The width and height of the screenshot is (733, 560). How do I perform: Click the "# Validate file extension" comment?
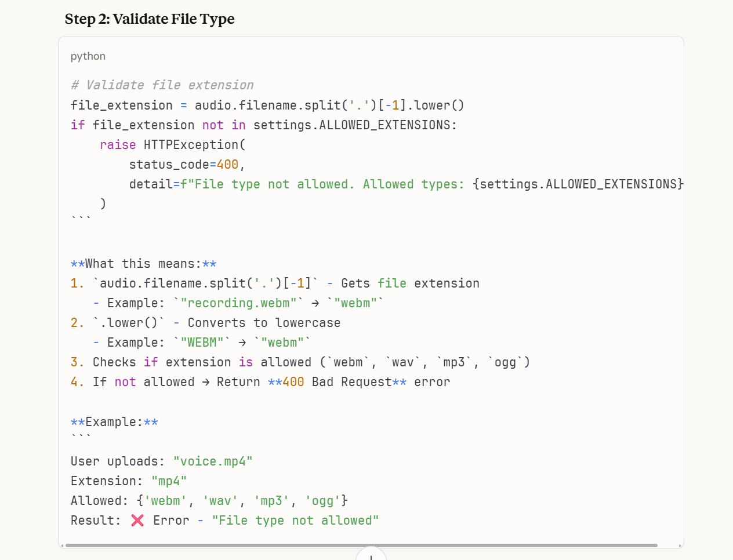pyautogui.click(x=162, y=85)
